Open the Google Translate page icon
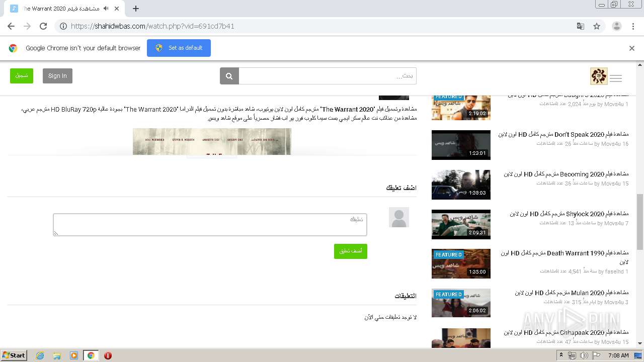The image size is (644, 362). (x=580, y=26)
